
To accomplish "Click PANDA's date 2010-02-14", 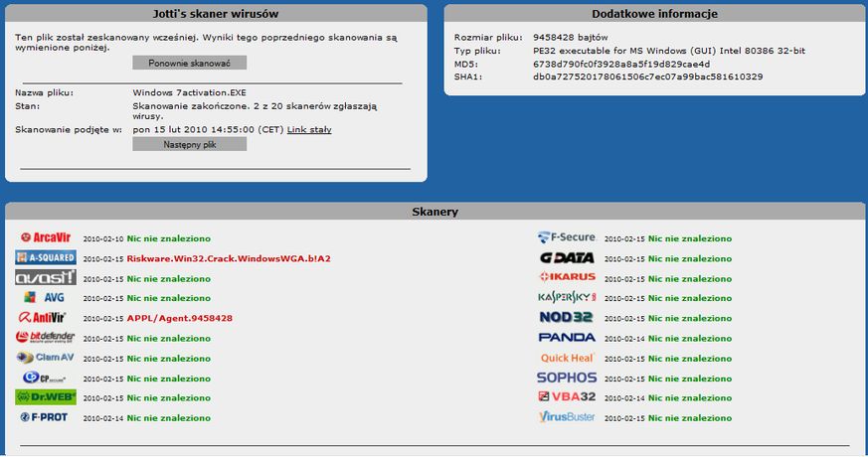I will coord(624,339).
